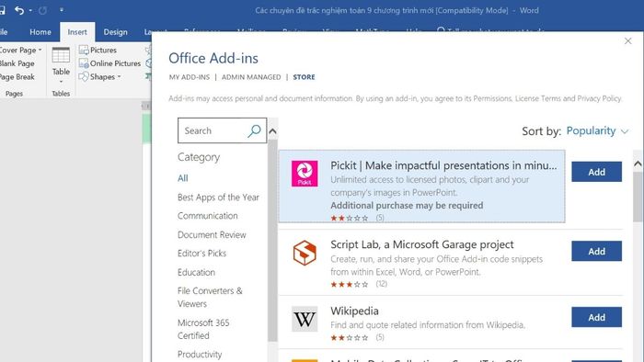Open the Wikipedia add-in title
The image size is (644, 362).
(354, 311)
